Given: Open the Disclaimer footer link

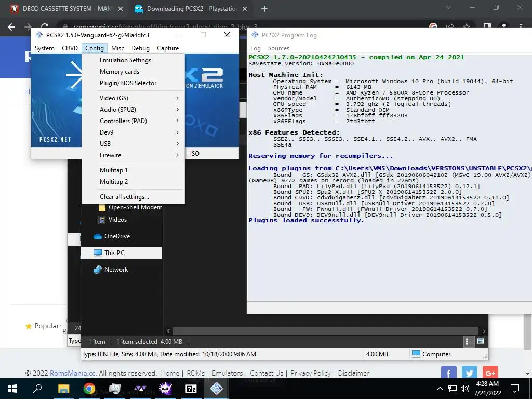Looking at the screenshot, I should (x=353, y=373).
